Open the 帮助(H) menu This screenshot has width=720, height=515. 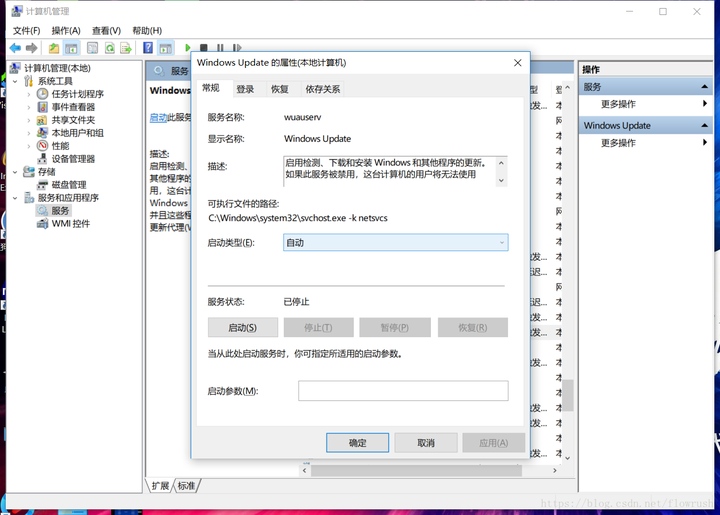(147, 30)
